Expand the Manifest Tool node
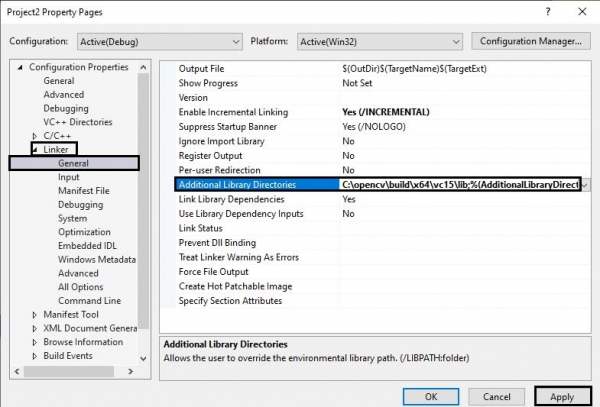 point(35,315)
